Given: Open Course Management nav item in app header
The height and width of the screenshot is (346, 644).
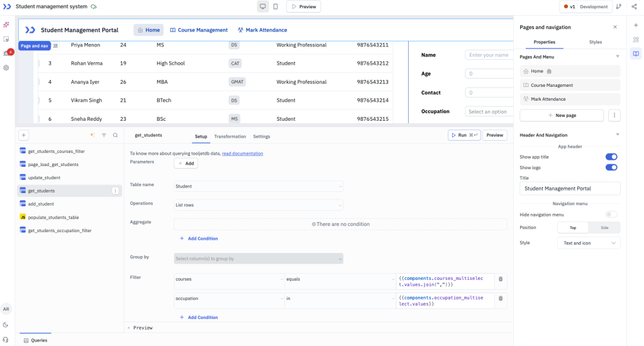Looking at the screenshot, I should click(199, 30).
